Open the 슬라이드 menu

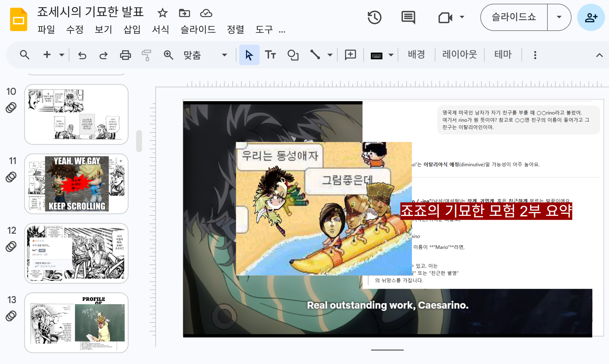(x=198, y=29)
